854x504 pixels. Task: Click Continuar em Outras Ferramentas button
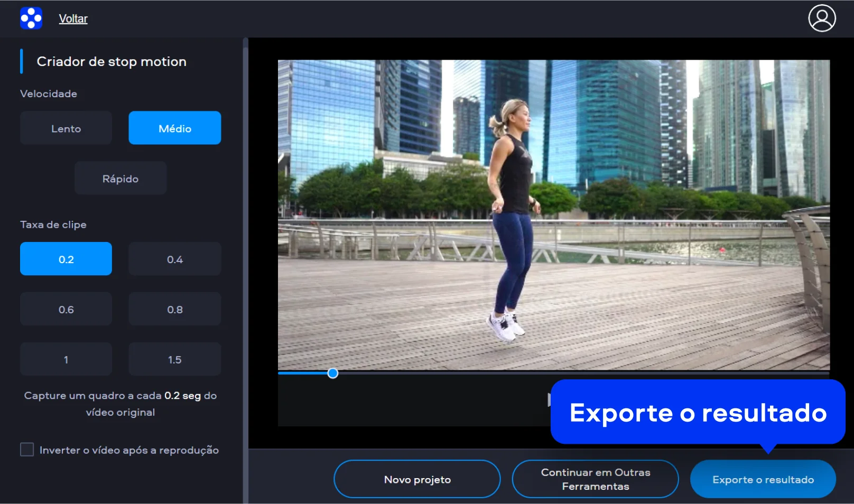click(596, 479)
